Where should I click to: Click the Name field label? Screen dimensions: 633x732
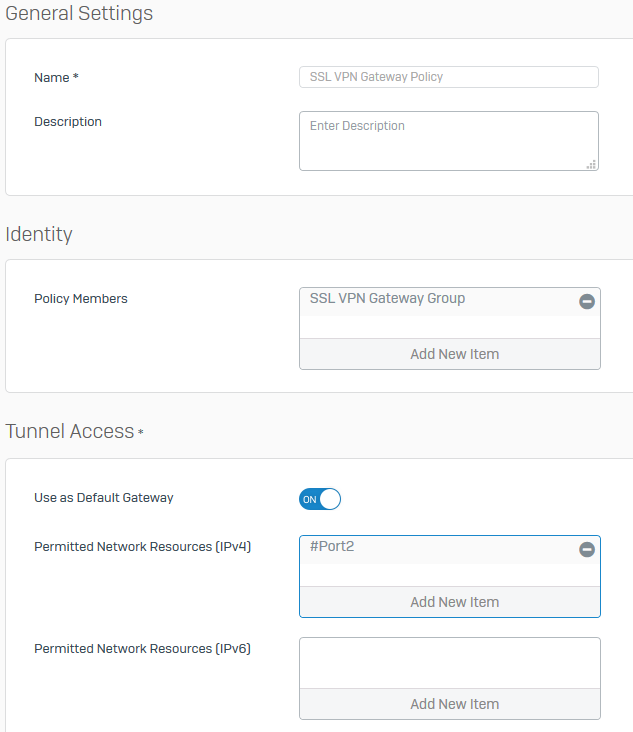tap(55, 77)
